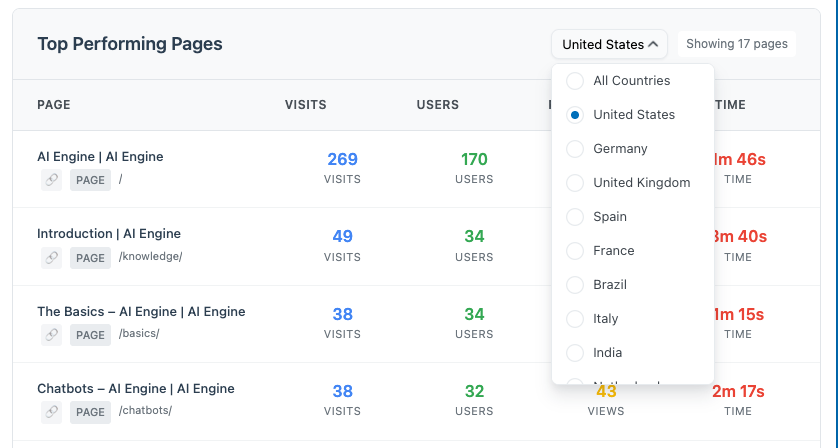Click link icon under Introduction page row
Image resolution: width=838 pixels, height=448 pixels.
52,257
